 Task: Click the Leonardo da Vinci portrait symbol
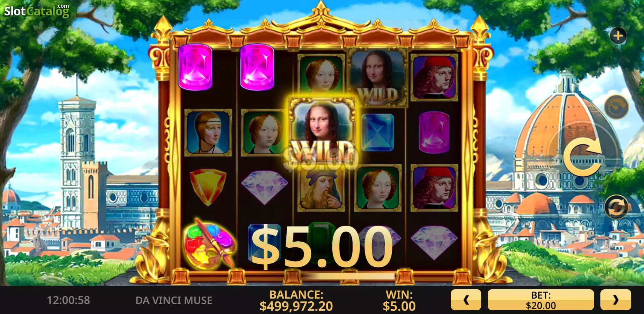(x=321, y=189)
